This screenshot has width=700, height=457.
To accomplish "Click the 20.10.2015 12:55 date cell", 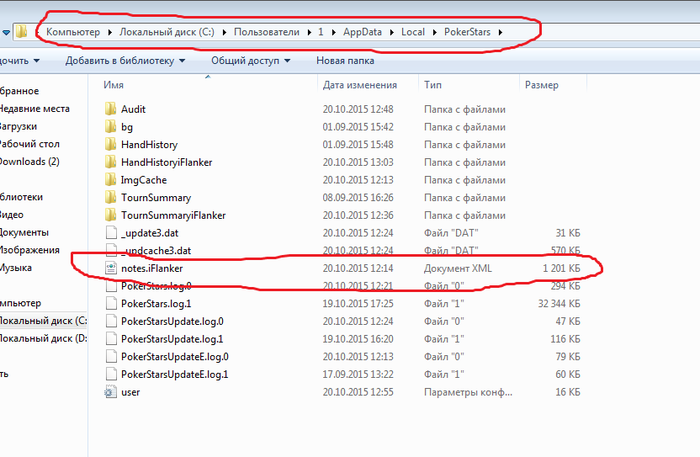I will point(358,392).
